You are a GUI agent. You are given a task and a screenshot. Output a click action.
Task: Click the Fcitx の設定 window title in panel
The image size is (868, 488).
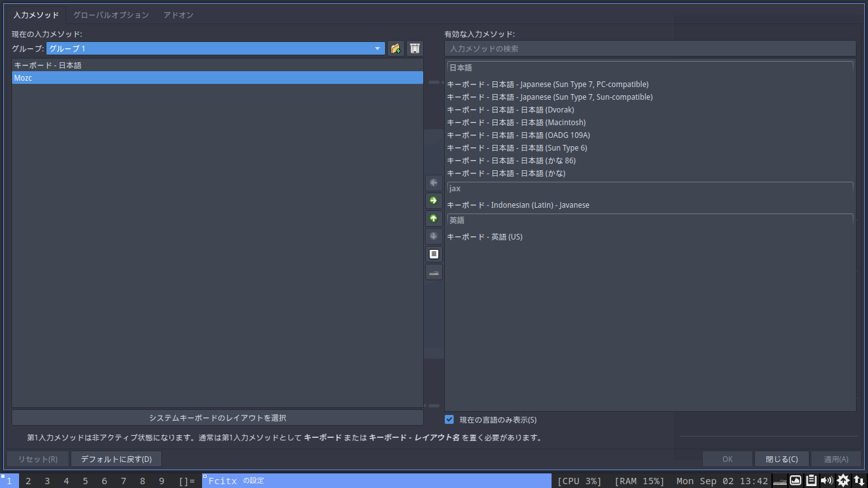[x=377, y=481]
